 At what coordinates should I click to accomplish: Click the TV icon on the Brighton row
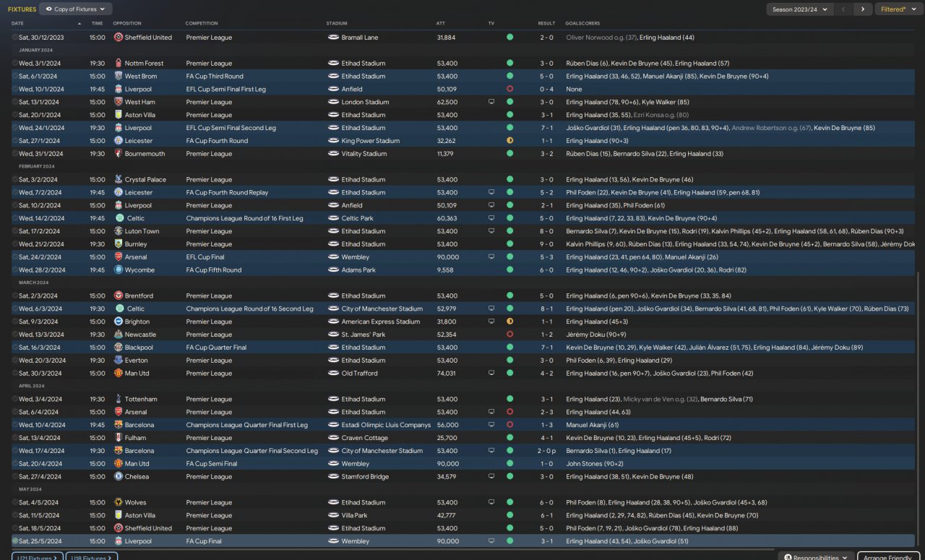[x=491, y=322]
